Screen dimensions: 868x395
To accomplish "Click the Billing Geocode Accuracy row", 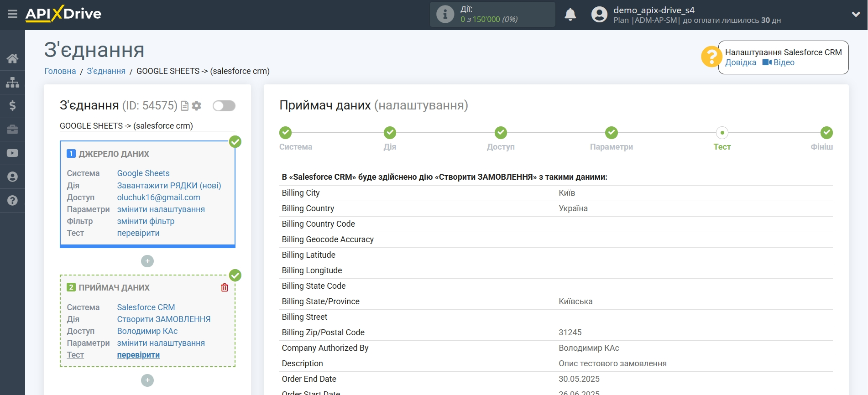I will point(556,239).
